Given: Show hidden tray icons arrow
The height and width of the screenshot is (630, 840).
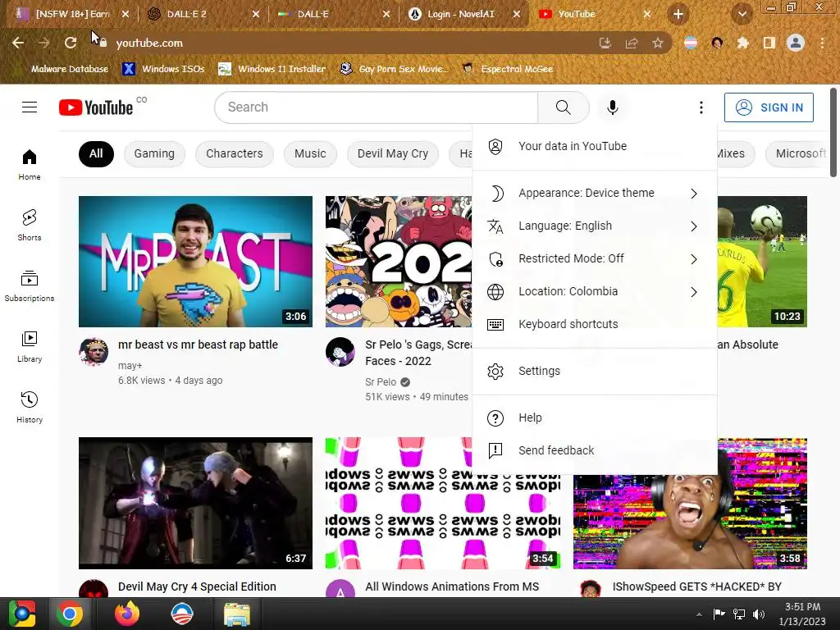Looking at the screenshot, I should pos(699,614).
